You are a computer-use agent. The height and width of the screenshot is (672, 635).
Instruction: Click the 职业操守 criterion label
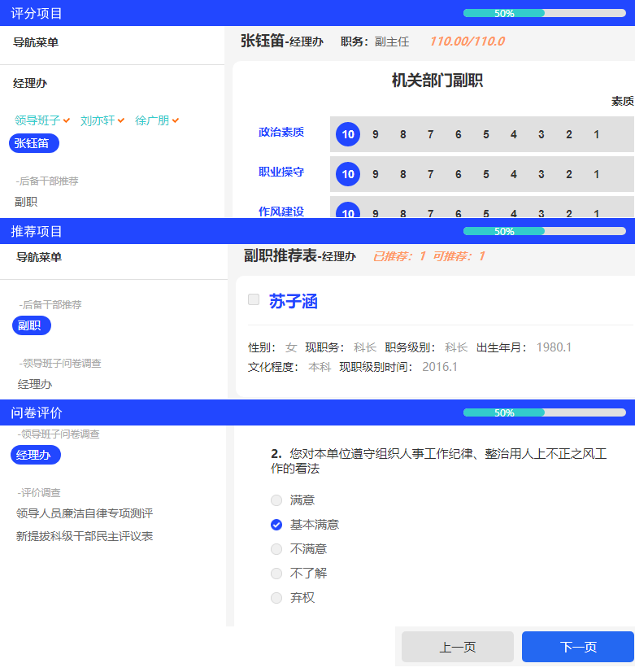click(281, 172)
